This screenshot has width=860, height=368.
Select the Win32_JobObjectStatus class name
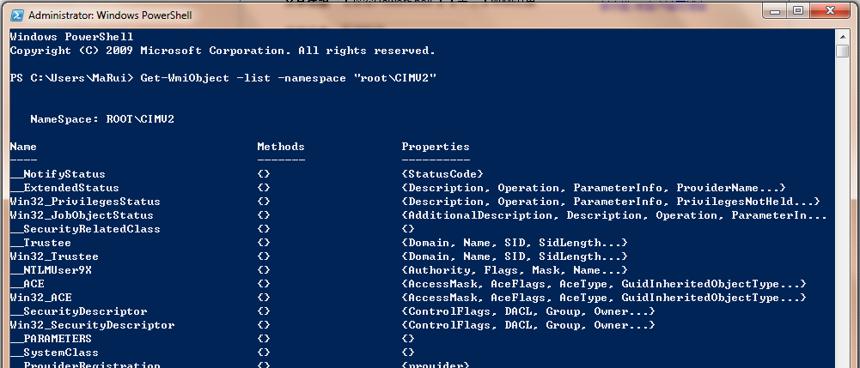(82, 215)
